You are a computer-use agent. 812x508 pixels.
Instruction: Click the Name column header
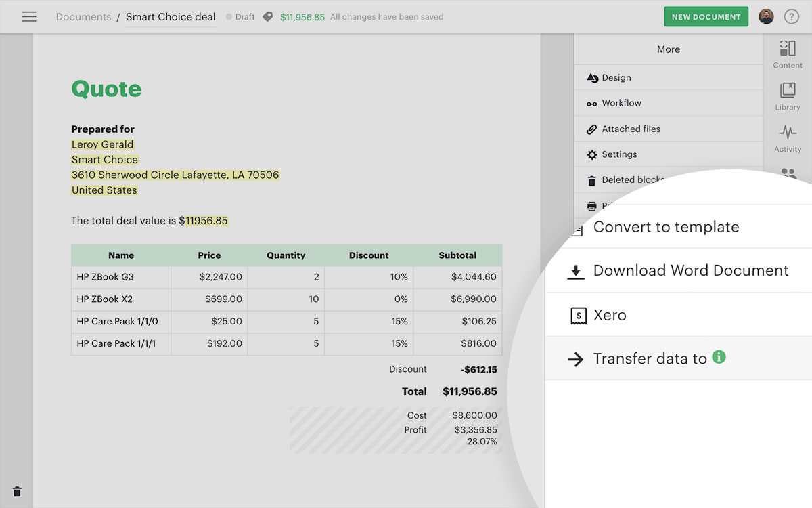[x=121, y=255]
